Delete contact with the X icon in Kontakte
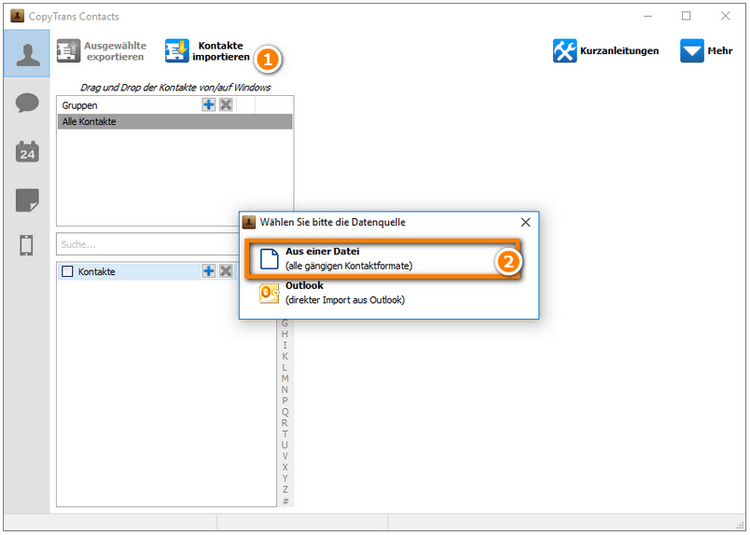The image size is (750, 535). [x=226, y=271]
